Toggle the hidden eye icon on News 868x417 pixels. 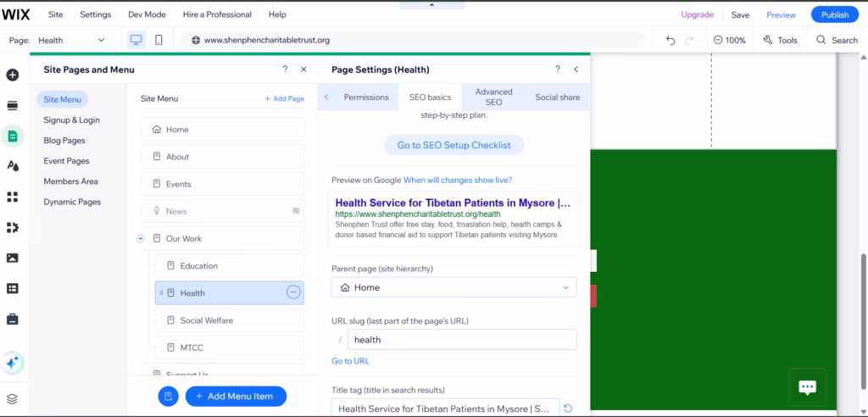click(x=296, y=211)
